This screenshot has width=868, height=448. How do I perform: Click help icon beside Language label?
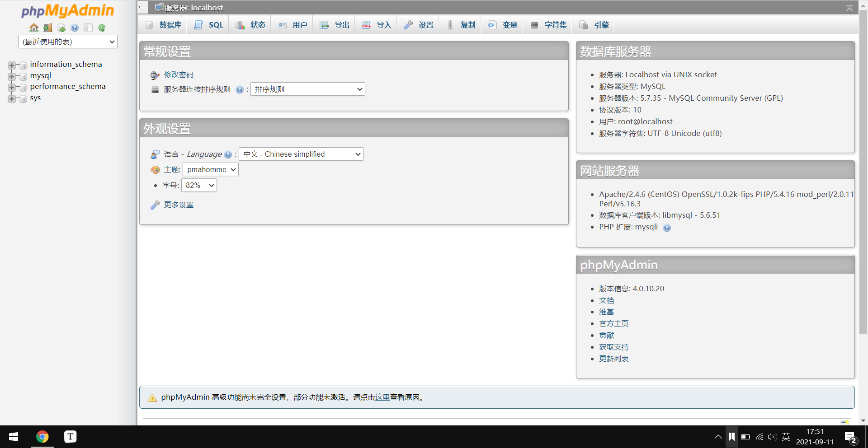[x=228, y=154]
